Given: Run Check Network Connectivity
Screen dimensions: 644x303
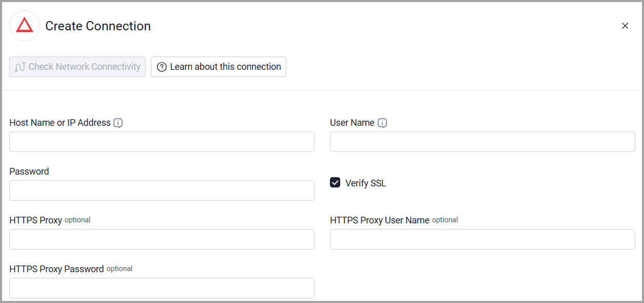Looking at the screenshot, I should point(77,67).
